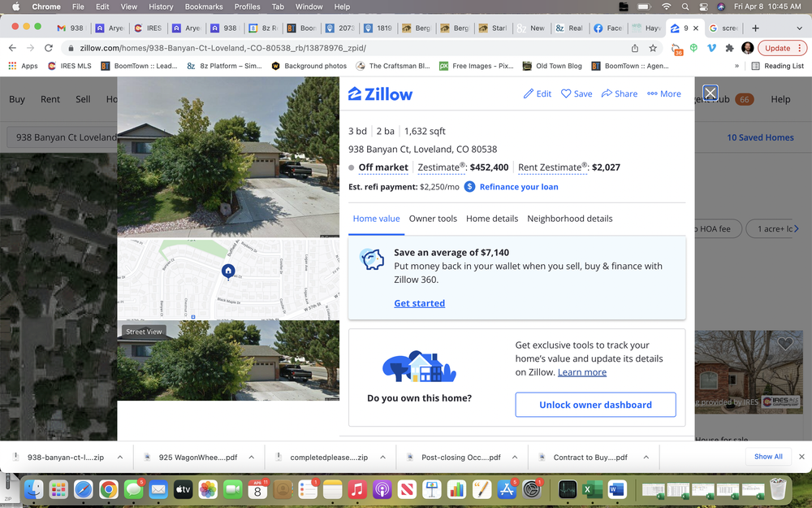Open the Learn more link
The width and height of the screenshot is (812, 508).
(x=582, y=372)
